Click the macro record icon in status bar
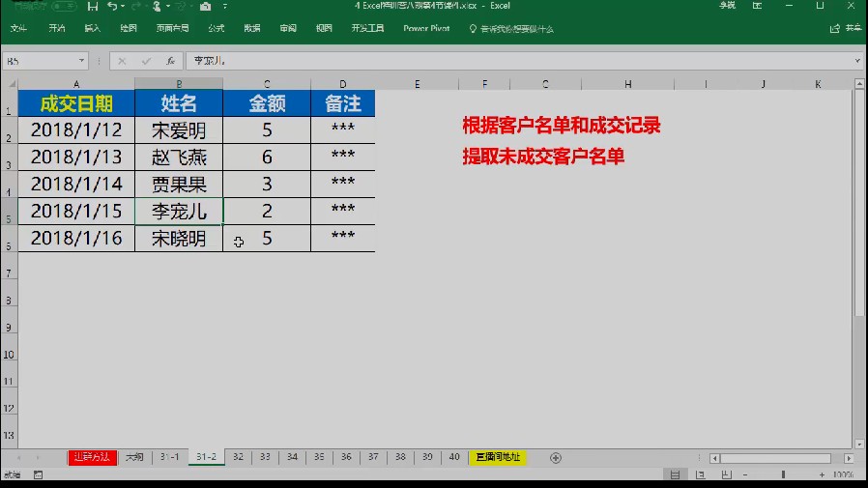The height and width of the screenshot is (488, 868). [38, 474]
